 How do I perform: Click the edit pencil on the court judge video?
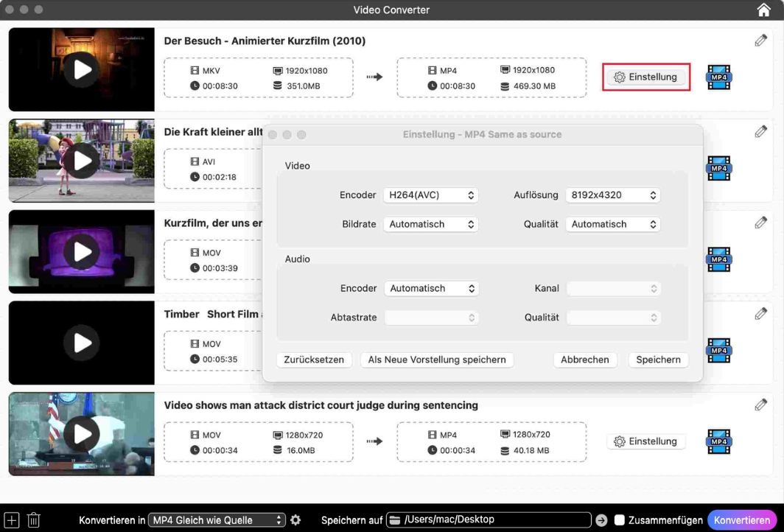click(760, 405)
